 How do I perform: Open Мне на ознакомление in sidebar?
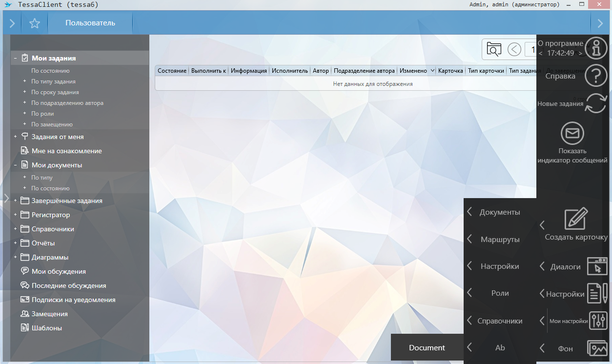(x=66, y=151)
